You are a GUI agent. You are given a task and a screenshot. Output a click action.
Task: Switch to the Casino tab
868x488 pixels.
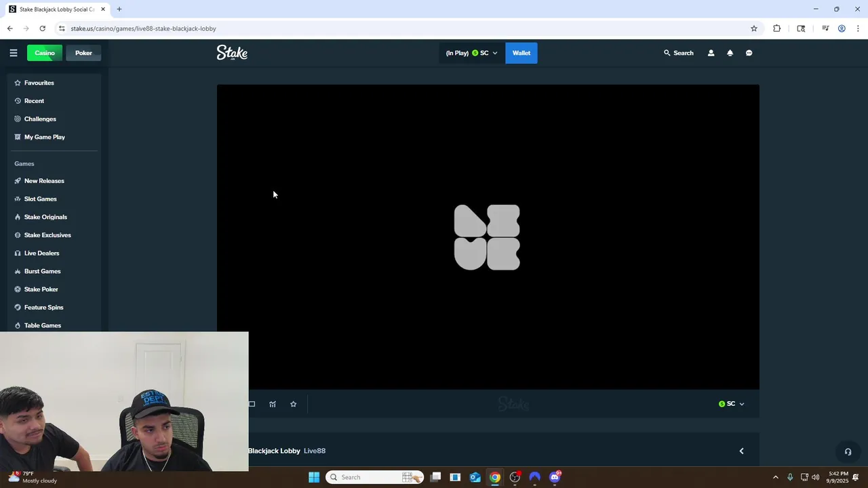(45, 53)
